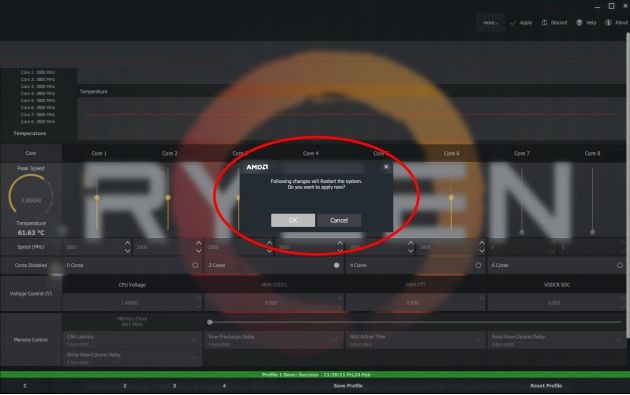The width and height of the screenshot is (630, 395).
Task: Click the Core 6 speed slider handle
Action: (451, 198)
